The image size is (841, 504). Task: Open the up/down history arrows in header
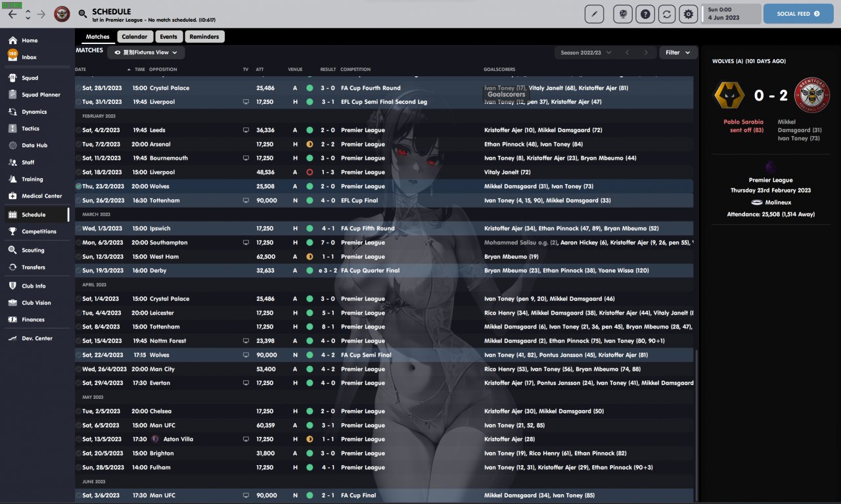[x=28, y=14]
